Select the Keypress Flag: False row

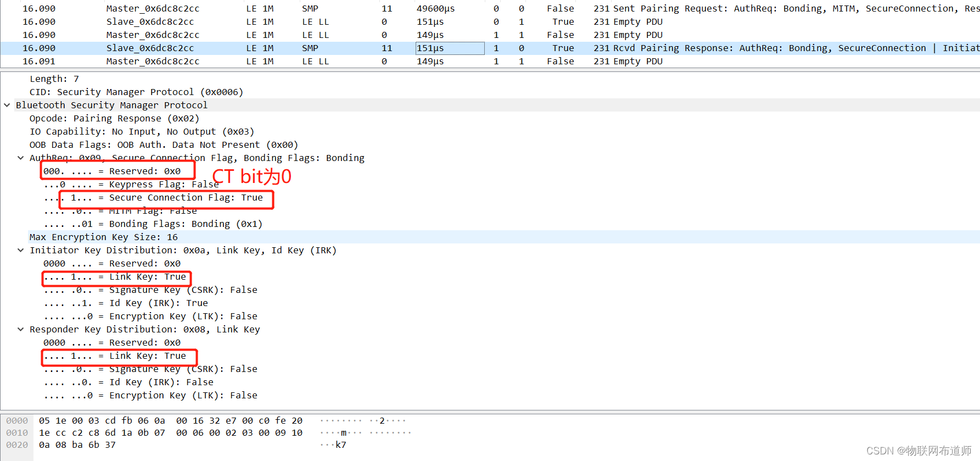[131, 184]
